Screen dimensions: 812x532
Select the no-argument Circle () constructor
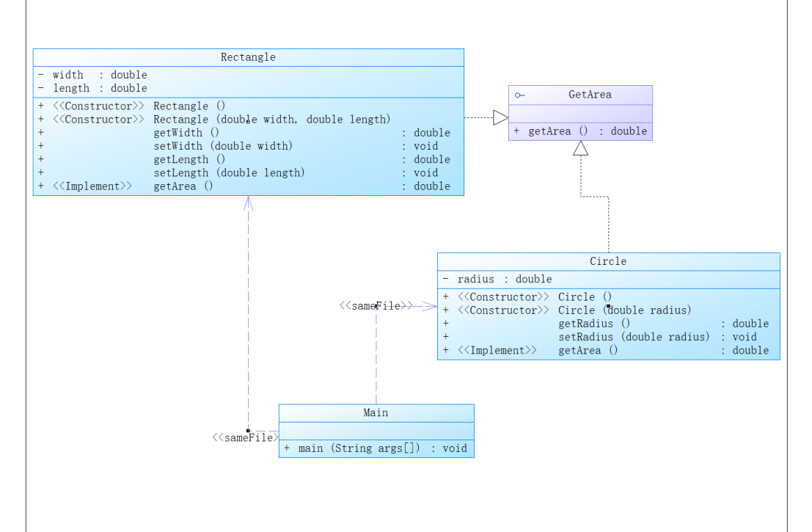pos(527,297)
